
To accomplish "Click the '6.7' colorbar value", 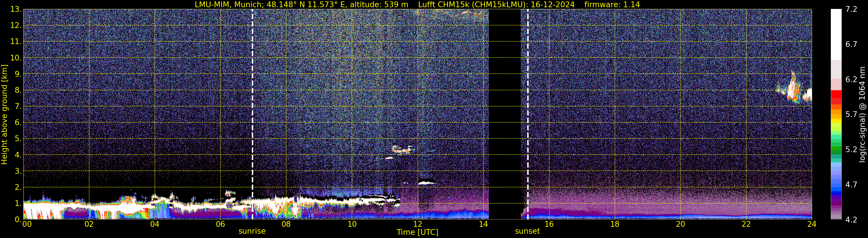I will (x=851, y=44).
